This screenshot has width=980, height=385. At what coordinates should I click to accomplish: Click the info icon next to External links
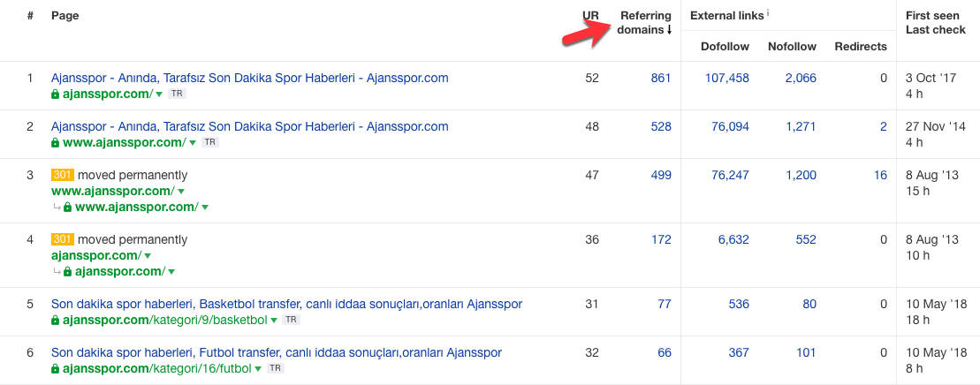tap(768, 14)
